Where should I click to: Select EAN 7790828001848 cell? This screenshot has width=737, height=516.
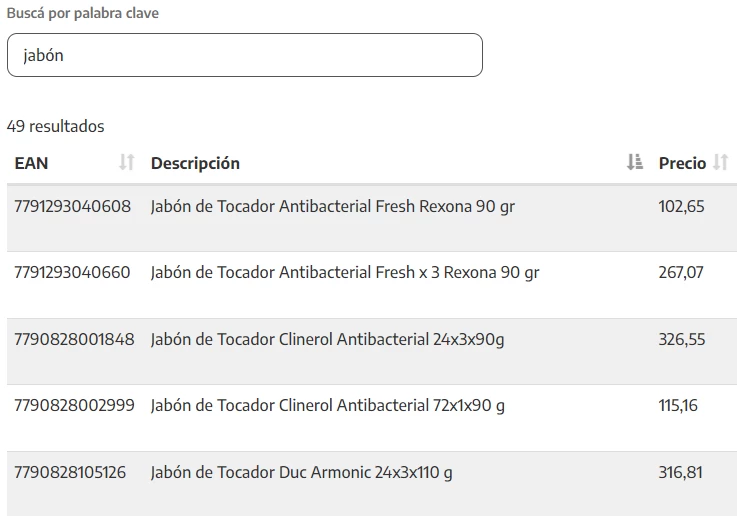(x=74, y=339)
